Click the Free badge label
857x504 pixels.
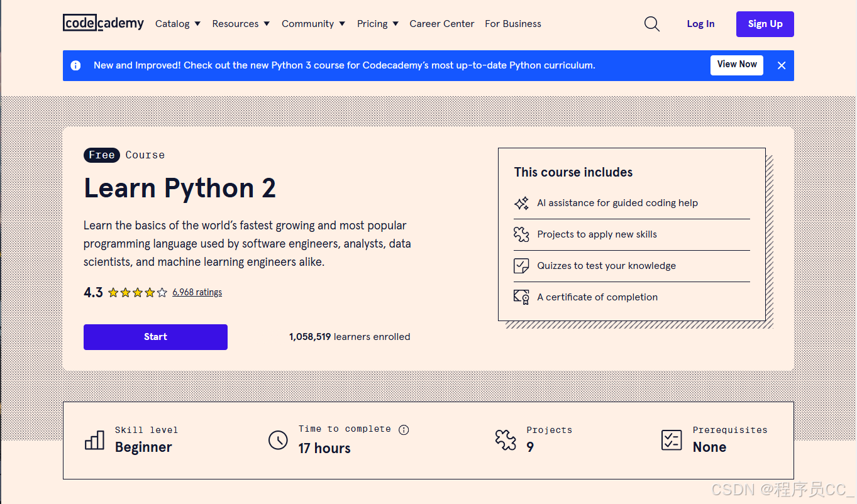click(102, 155)
